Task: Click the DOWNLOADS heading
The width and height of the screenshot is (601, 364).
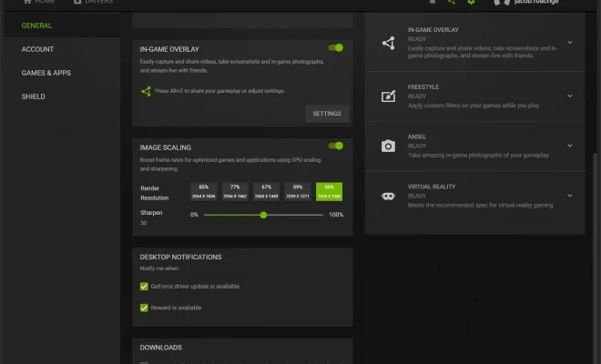Action: click(160, 348)
